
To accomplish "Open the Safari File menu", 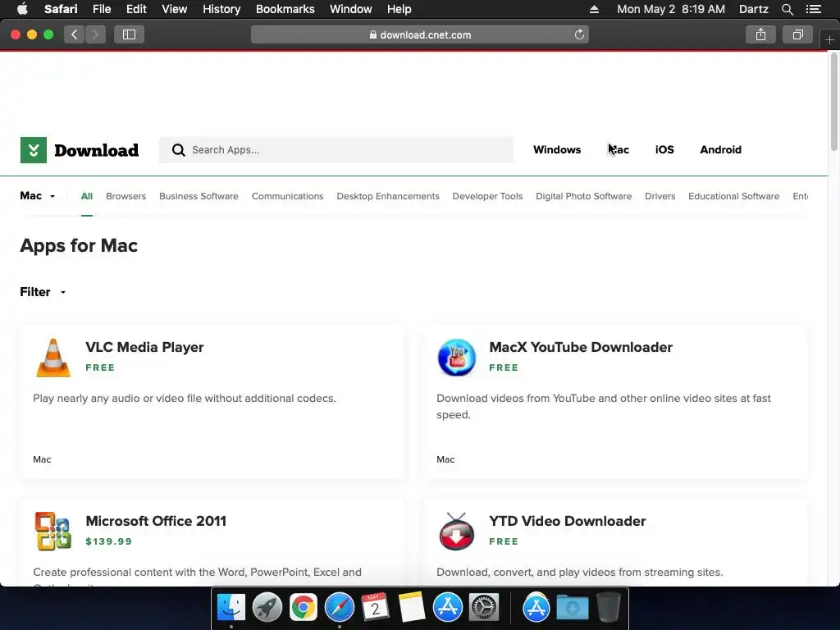I will [x=101, y=9].
